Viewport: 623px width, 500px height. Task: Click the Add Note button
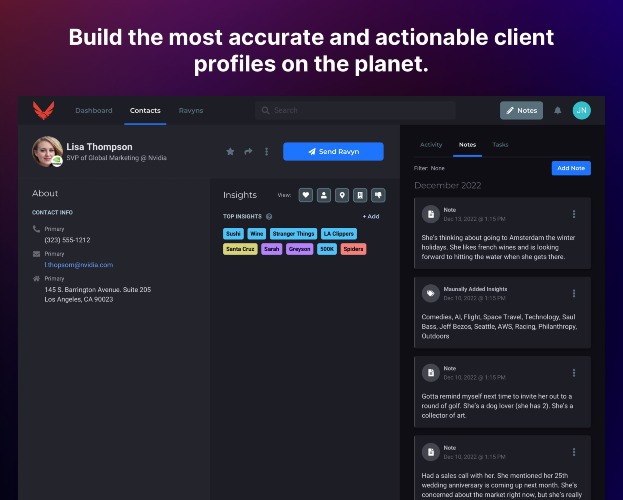(571, 168)
